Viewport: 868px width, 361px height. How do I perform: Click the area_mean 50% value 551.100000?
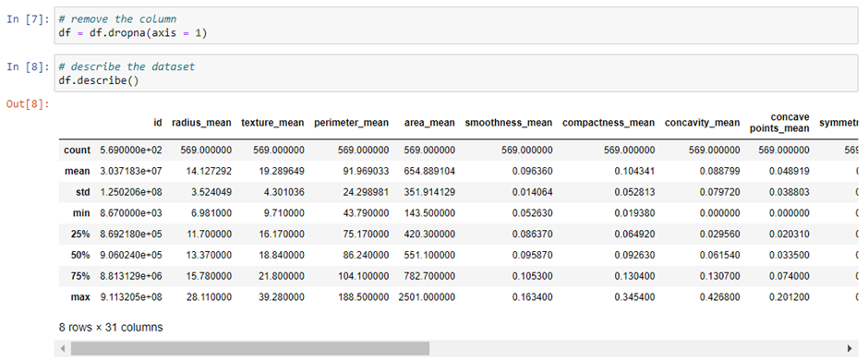pyautogui.click(x=429, y=255)
